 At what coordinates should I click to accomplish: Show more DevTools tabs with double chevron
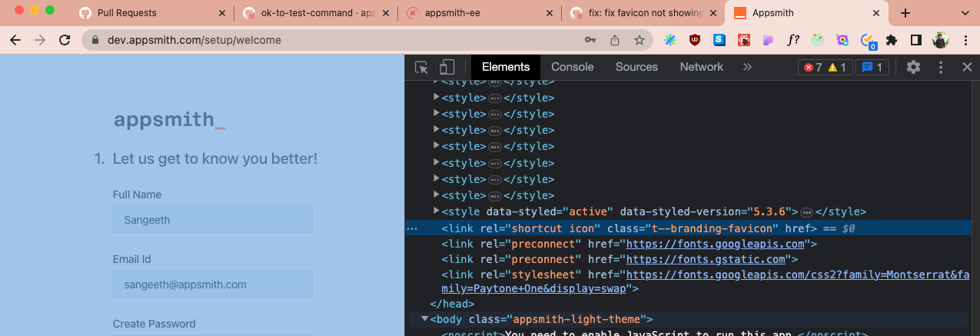tap(747, 67)
